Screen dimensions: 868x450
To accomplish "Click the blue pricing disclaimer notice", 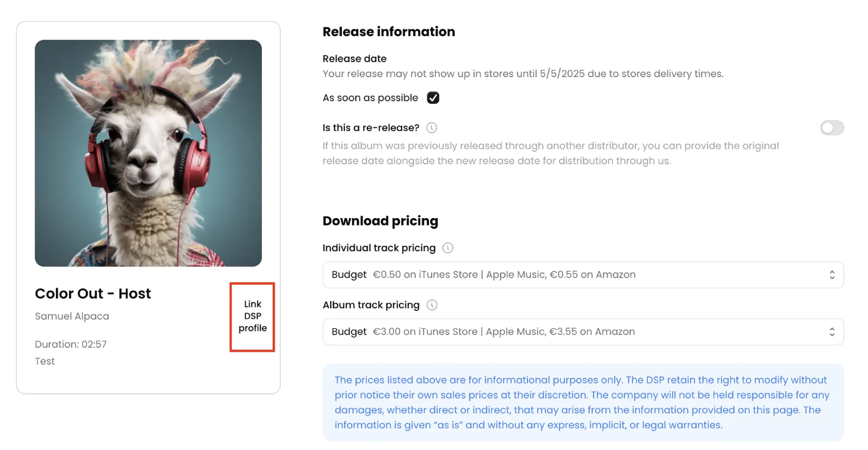I will [583, 403].
